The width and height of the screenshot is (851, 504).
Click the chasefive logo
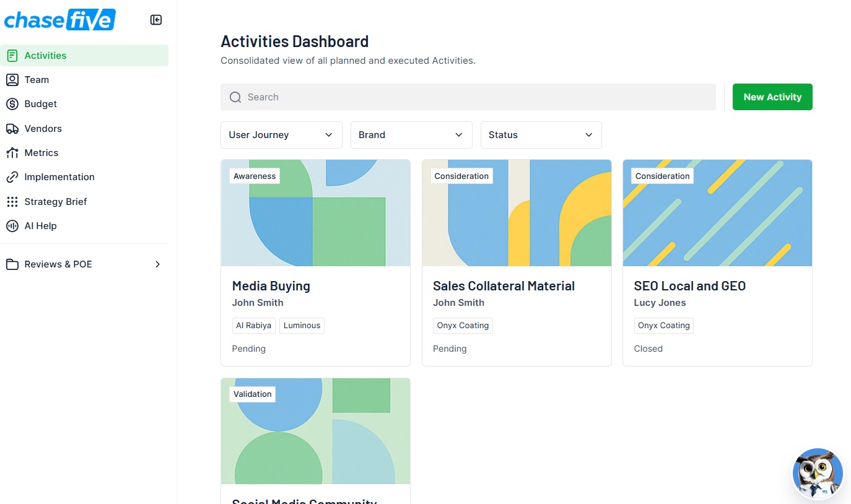(x=59, y=20)
